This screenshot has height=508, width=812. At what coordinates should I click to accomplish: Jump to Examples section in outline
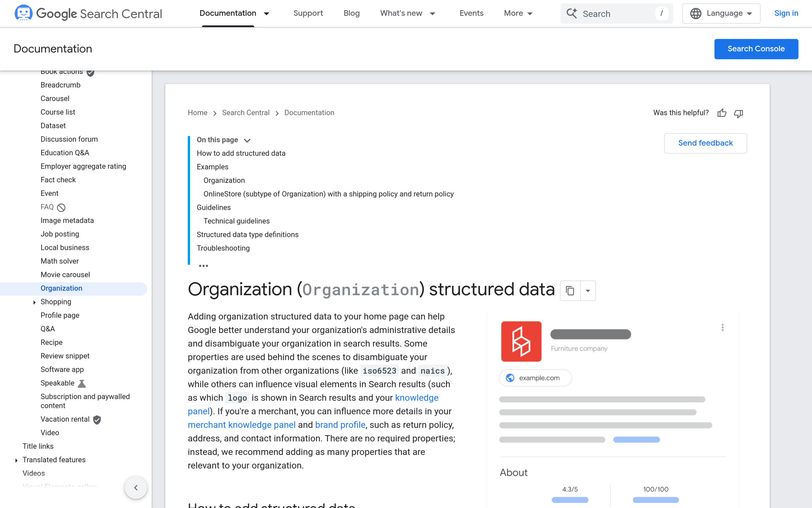coord(213,167)
